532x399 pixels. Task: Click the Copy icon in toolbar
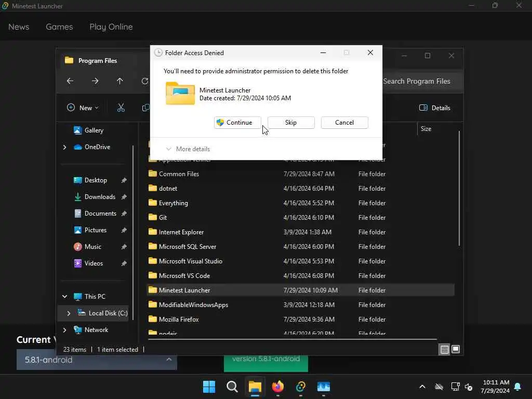[x=145, y=108]
